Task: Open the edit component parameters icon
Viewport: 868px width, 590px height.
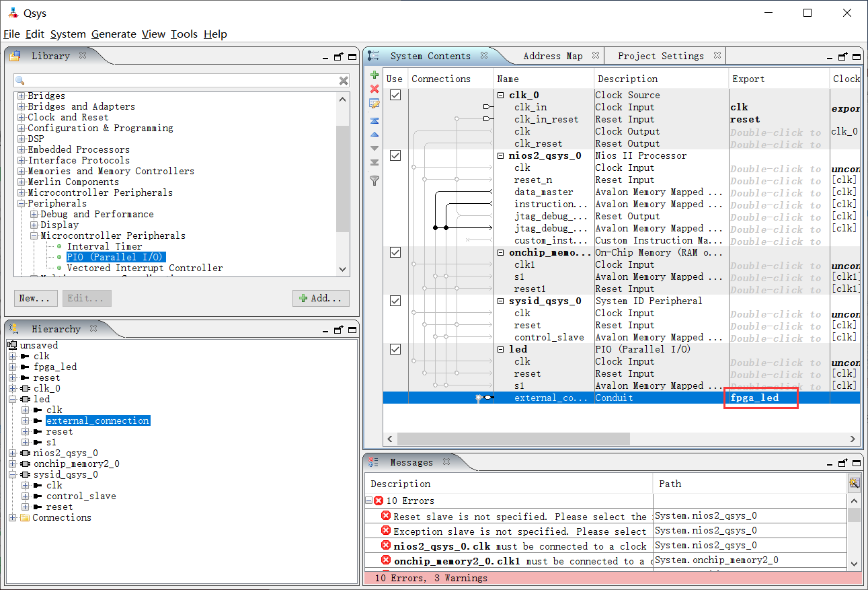Action: point(374,104)
